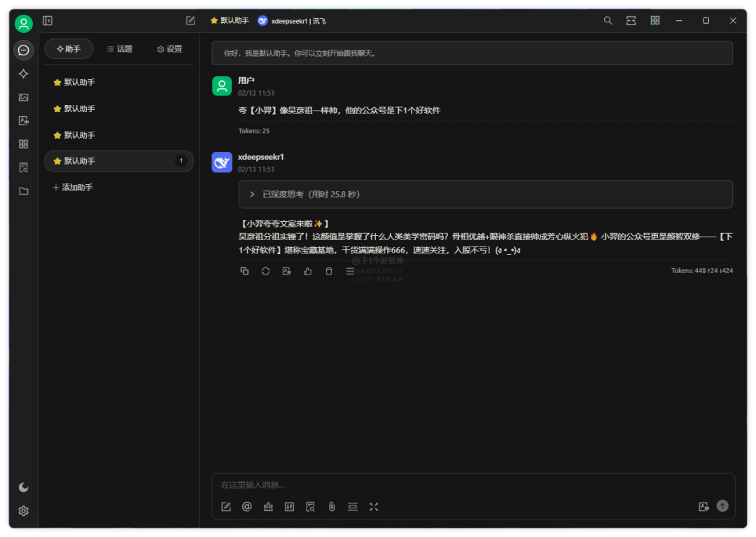The width and height of the screenshot is (756, 537).
Task: Delete the xdeepseekr1 message with trash icon
Action: (x=329, y=271)
